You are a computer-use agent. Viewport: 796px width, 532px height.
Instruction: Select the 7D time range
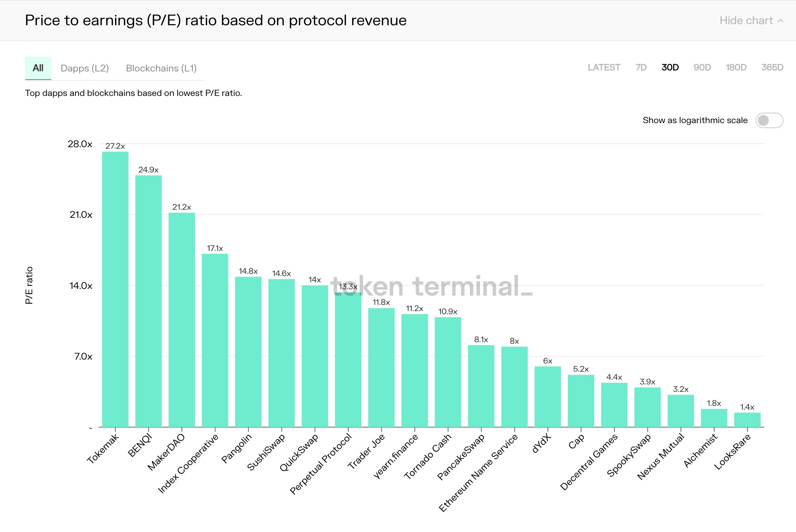641,68
